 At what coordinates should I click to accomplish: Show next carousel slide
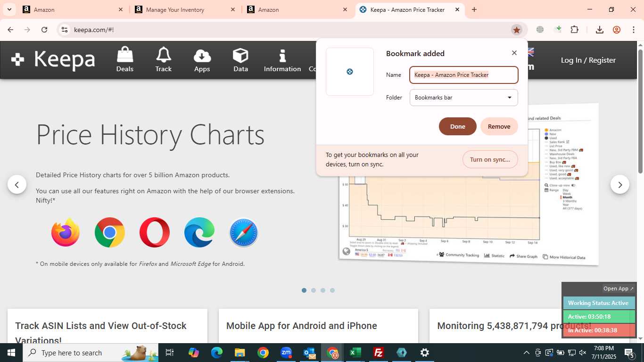pyautogui.click(x=620, y=184)
